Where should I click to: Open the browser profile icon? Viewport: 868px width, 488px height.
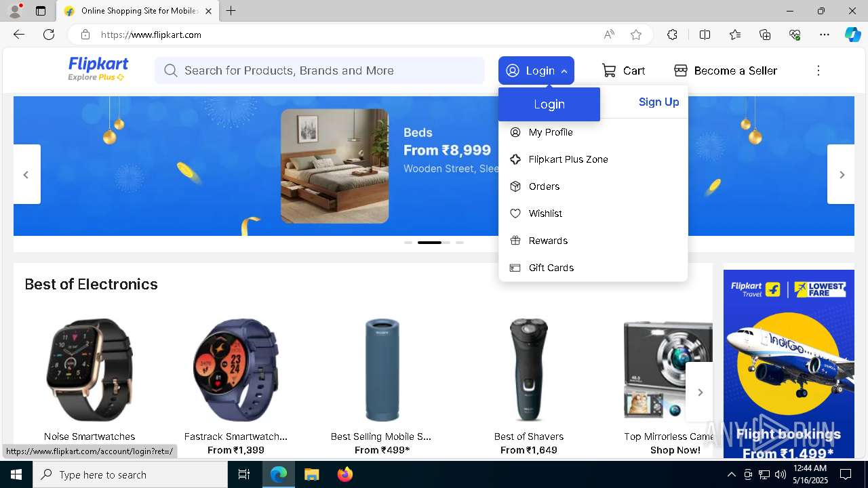(x=15, y=11)
